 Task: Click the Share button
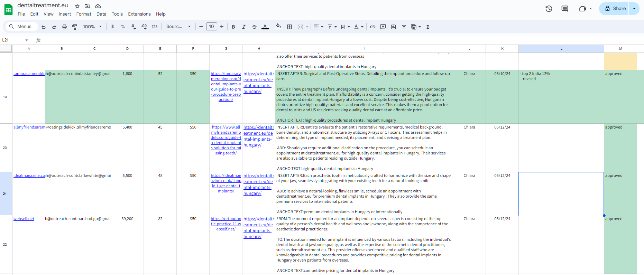[615, 9]
